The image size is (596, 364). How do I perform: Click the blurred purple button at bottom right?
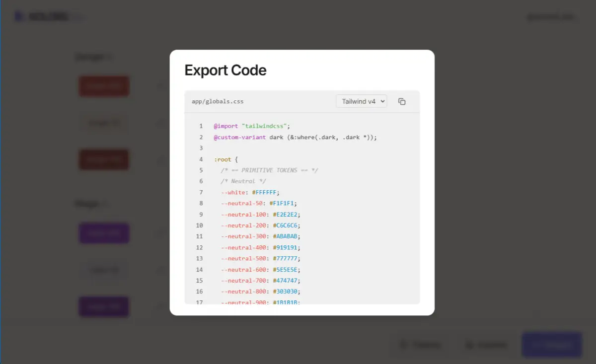[552, 345]
